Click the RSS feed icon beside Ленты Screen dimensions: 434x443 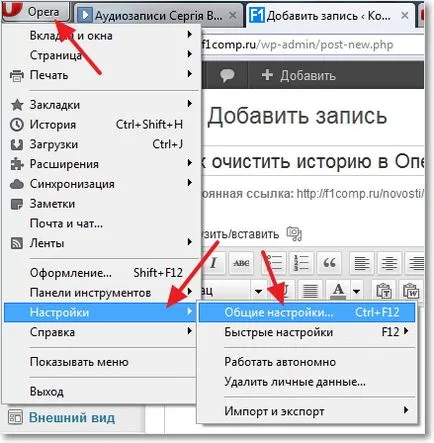coord(17,243)
